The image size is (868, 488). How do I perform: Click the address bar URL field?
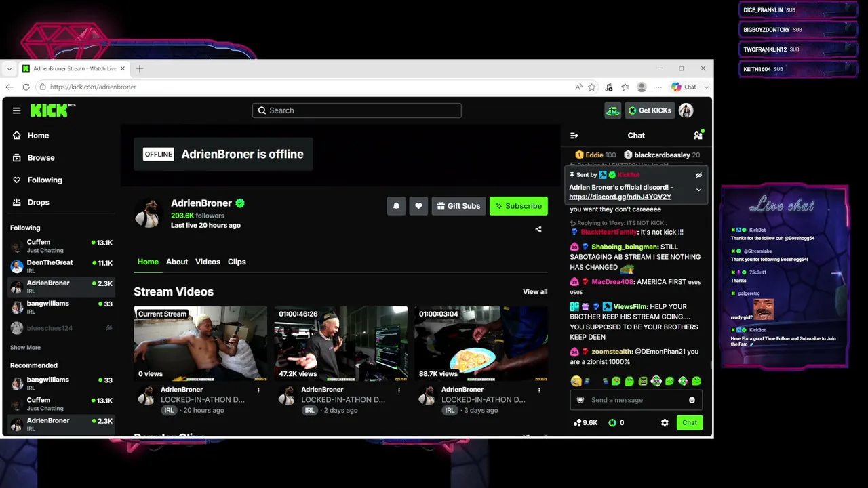(x=302, y=87)
